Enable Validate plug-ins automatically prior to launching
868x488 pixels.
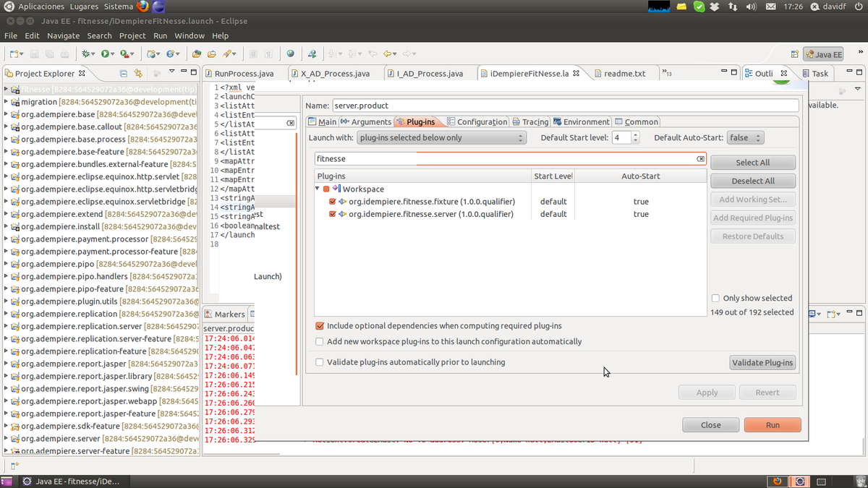(x=320, y=362)
